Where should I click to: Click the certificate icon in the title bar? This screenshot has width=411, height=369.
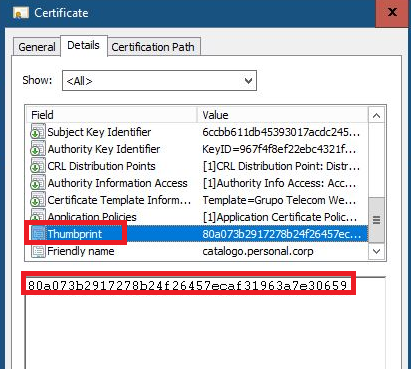(x=21, y=13)
